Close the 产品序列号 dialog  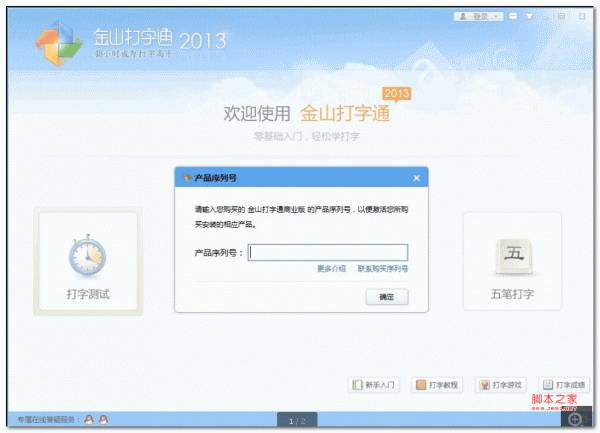416,178
